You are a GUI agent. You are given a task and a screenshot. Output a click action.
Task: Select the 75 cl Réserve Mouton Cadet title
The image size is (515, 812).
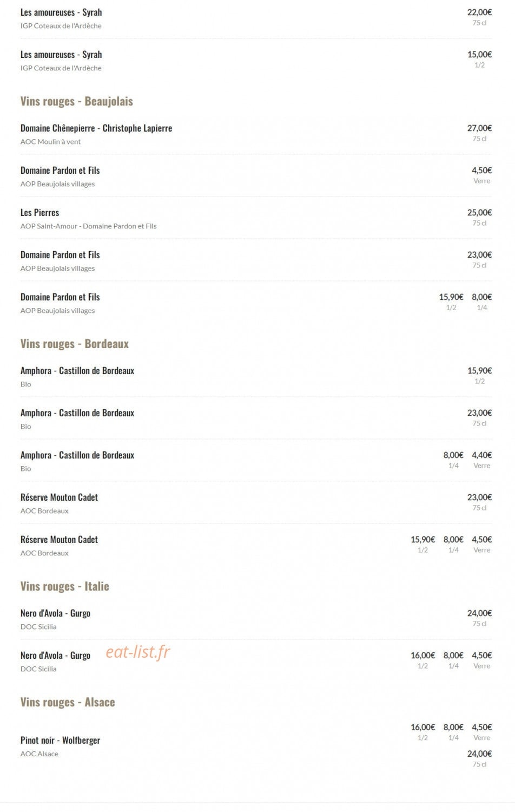[59, 497]
